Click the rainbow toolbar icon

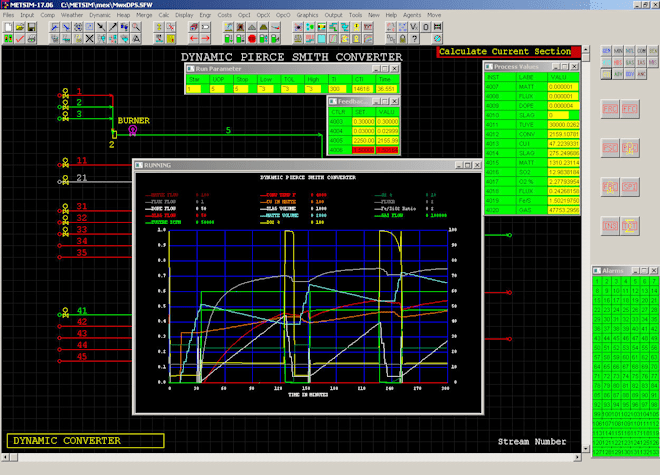(368, 39)
